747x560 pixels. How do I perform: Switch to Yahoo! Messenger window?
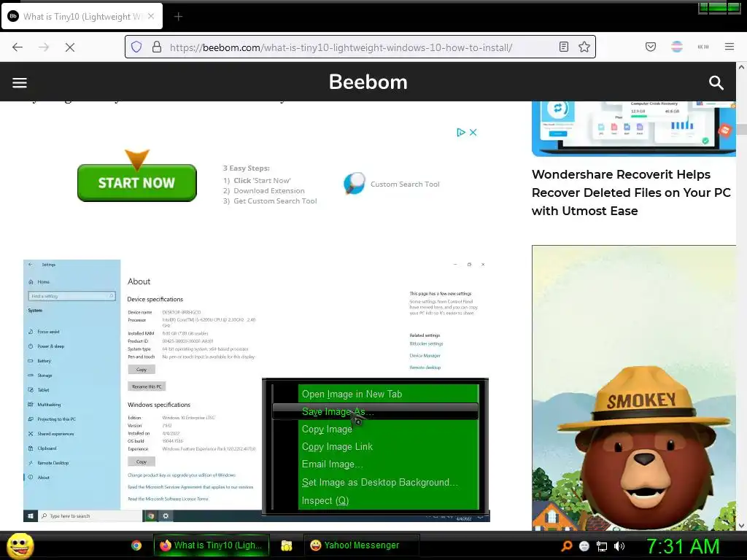pyautogui.click(x=362, y=545)
